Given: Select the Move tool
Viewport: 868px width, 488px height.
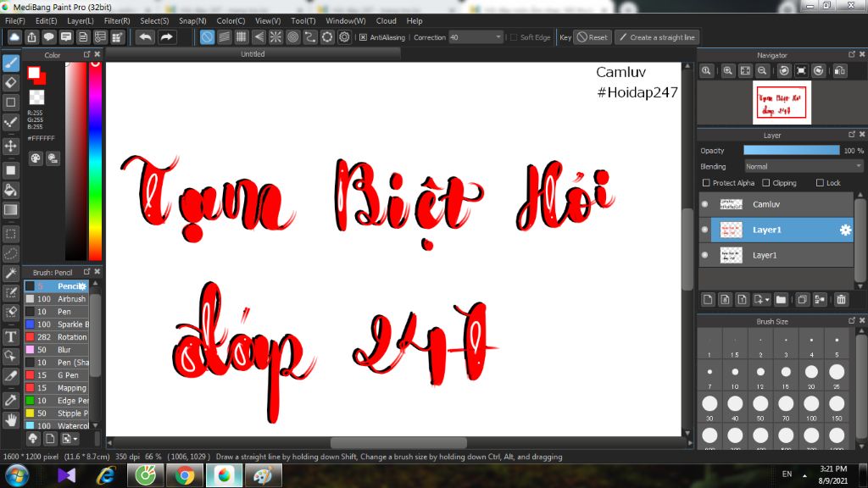Looking at the screenshot, I should click(x=10, y=146).
